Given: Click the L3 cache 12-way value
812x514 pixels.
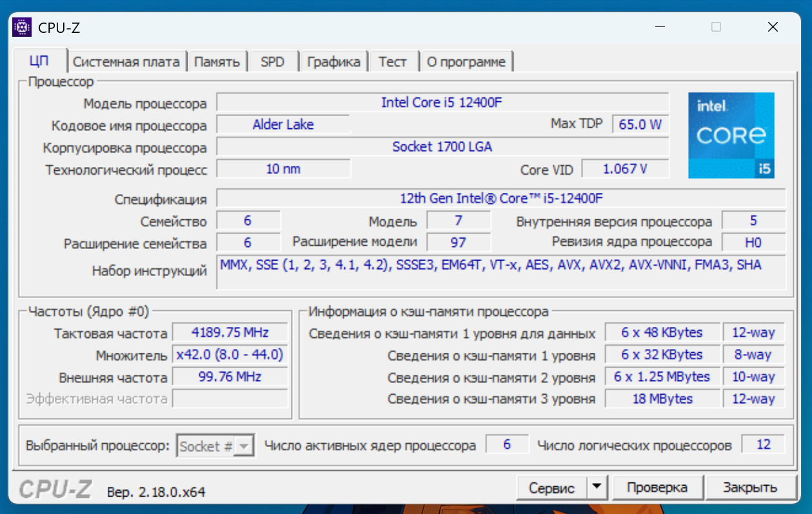Looking at the screenshot, I should (x=753, y=399).
